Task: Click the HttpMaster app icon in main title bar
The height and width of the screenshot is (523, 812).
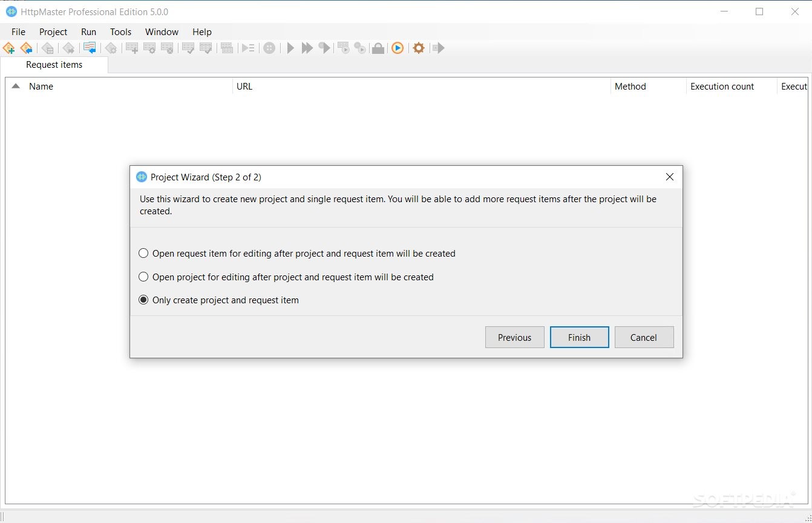Action: point(11,12)
